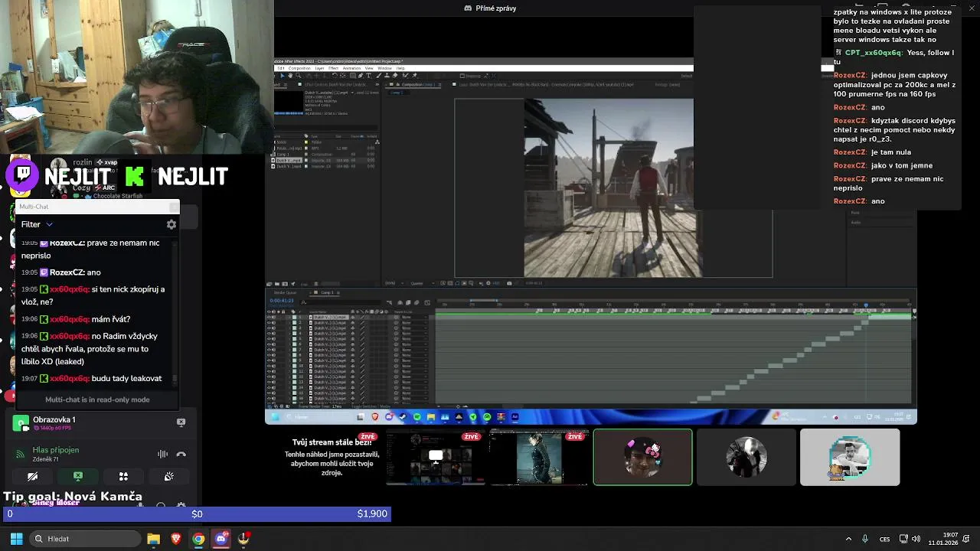Image resolution: width=980 pixels, height=551 pixels.
Task: Open the Composition menu
Action: (x=299, y=68)
